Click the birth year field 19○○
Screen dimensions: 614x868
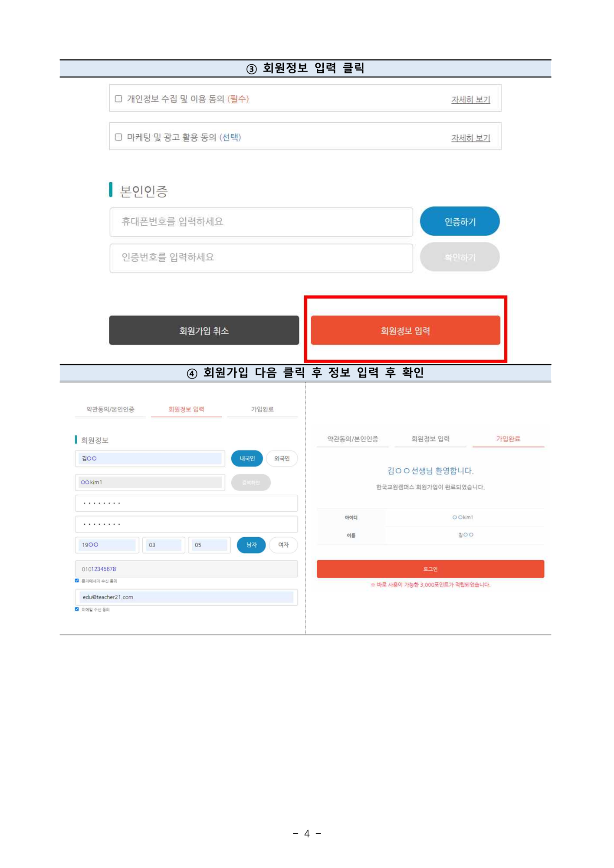click(107, 545)
